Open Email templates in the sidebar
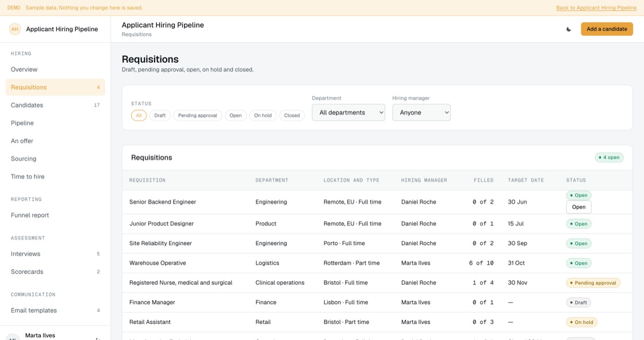 55,311
